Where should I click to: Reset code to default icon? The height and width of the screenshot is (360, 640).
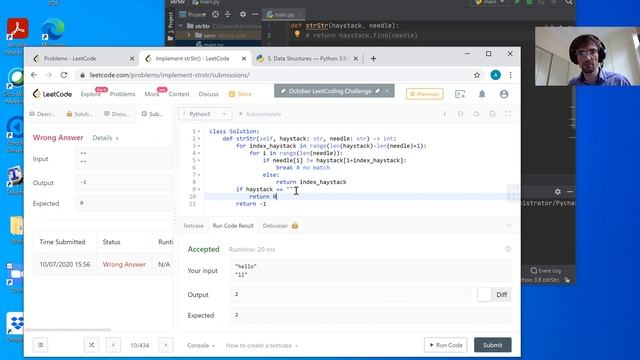476,114
